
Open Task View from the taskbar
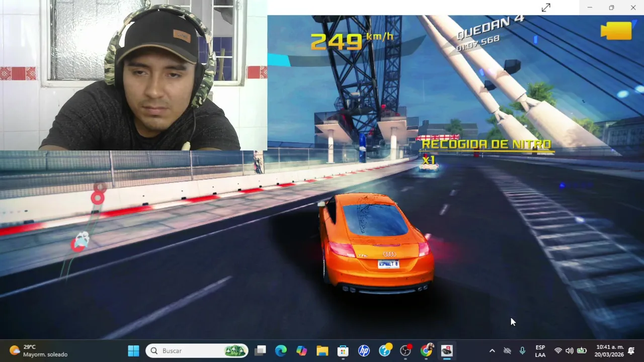tap(260, 350)
